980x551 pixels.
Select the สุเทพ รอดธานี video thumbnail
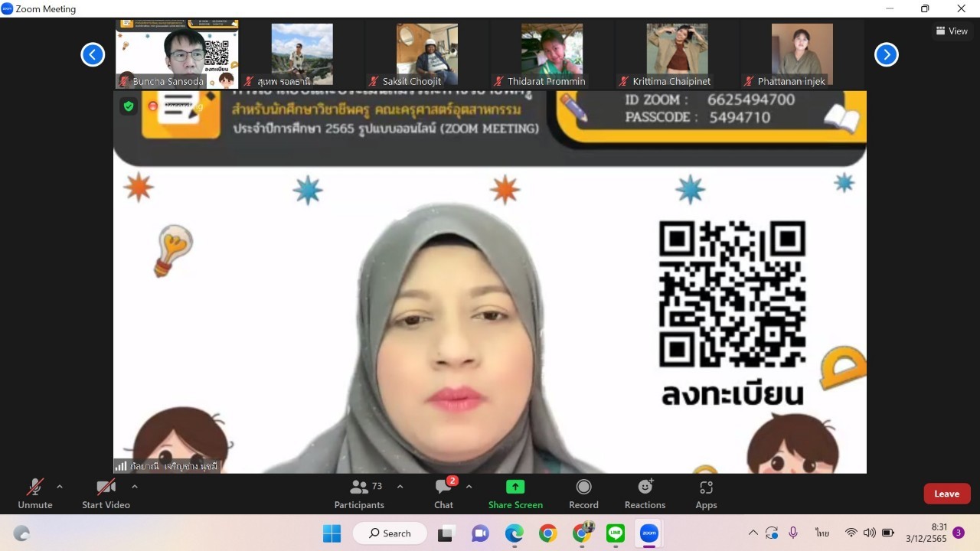tap(302, 54)
